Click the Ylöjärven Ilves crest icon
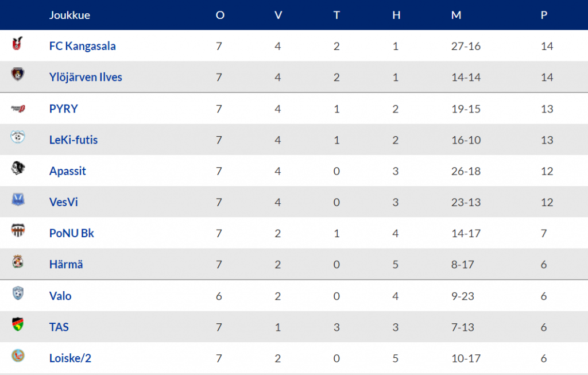Viewport: 588px width, 375px height. click(18, 74)
